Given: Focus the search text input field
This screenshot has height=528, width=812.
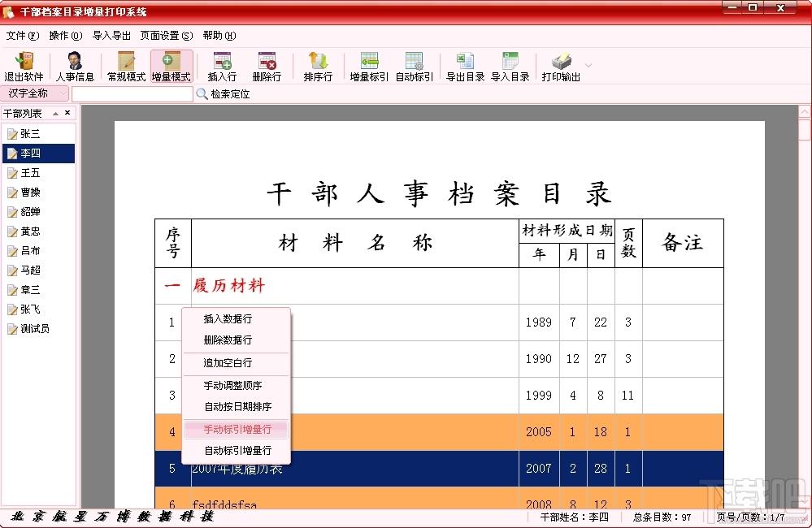Looking at the screenshot, I should [132, 94].
